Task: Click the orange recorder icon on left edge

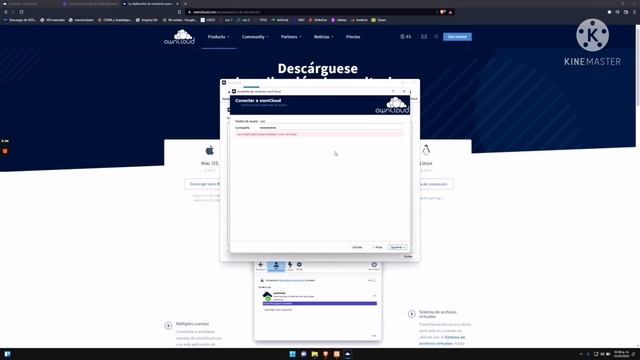Action: (5, 151)
